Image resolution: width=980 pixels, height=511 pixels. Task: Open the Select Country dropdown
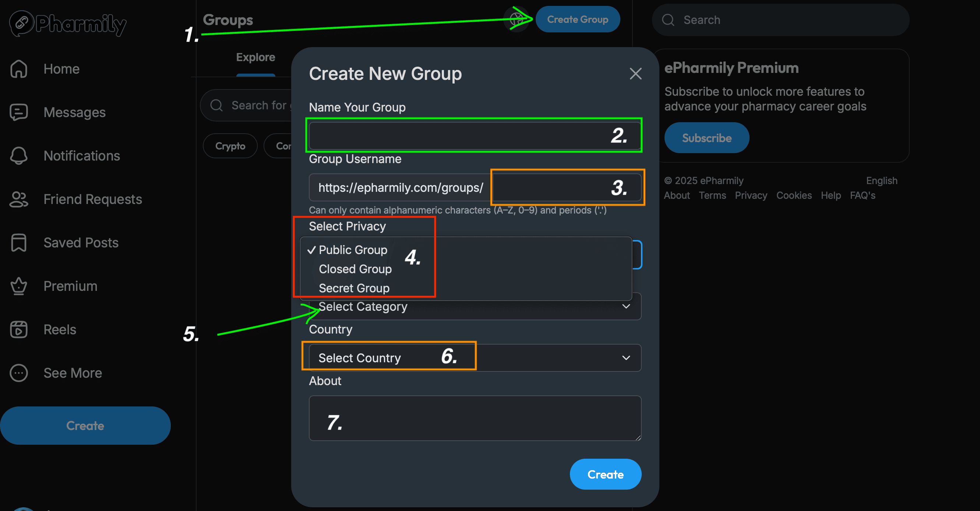(x=475, y=357)
